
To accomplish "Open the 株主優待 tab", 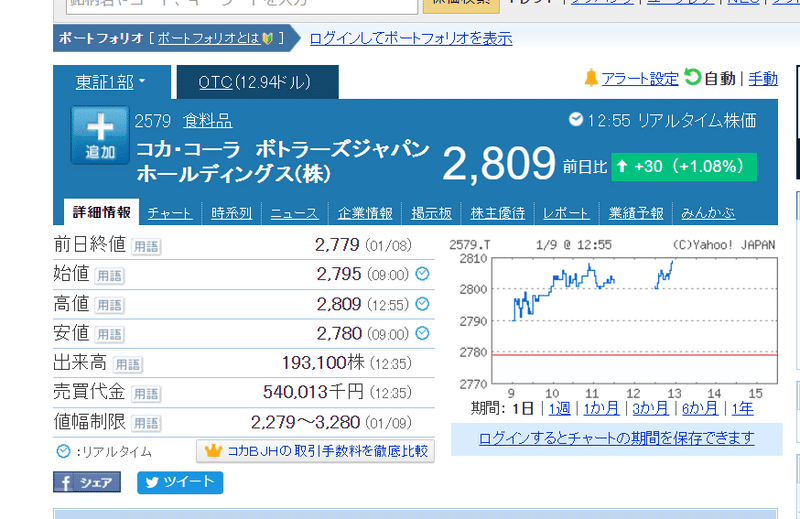I will 498,213.
